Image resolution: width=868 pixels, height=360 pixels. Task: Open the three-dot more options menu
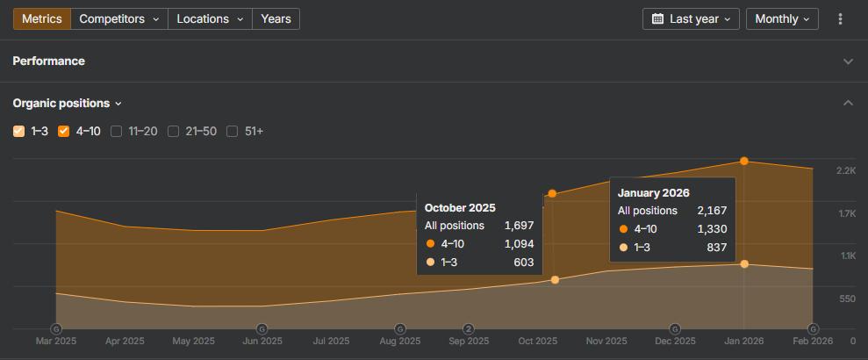coord(841,19)
